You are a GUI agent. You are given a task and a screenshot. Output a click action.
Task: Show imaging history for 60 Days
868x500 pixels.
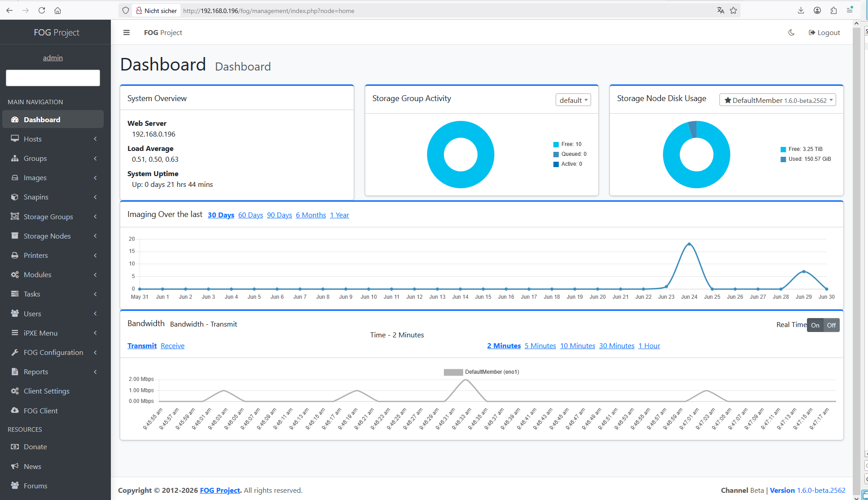tap(250, 215)
